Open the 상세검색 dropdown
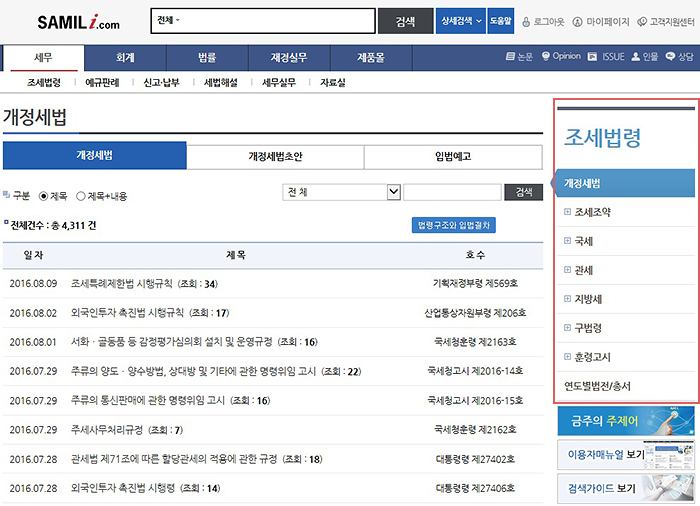 461,21
